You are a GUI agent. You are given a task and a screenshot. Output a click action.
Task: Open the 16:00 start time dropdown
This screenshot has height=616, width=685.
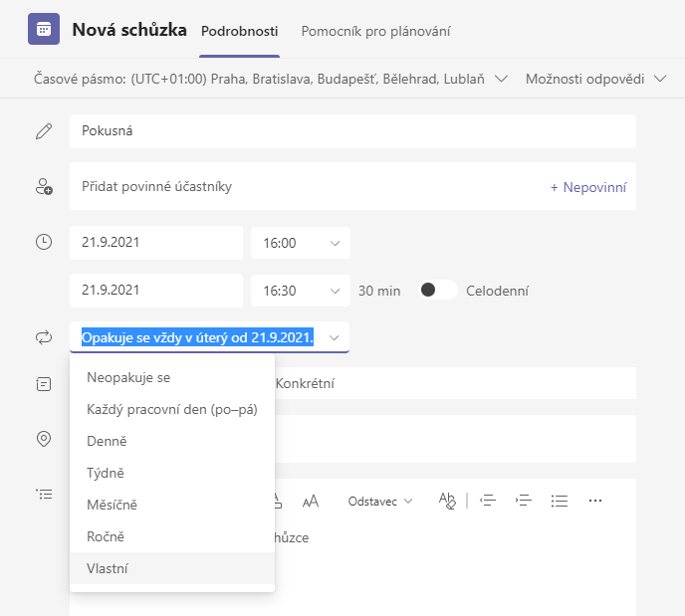(300, 243)
